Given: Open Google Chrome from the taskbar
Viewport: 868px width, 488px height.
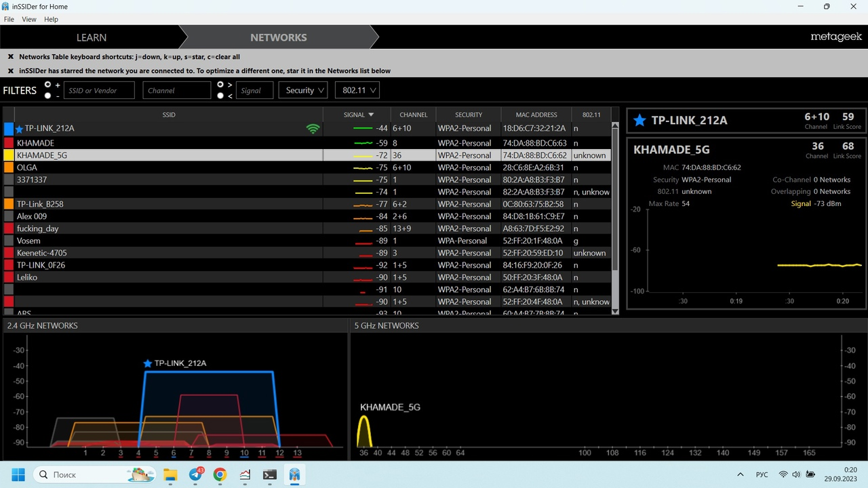Looking at the screenshot, I should click(x=220, y=474).
